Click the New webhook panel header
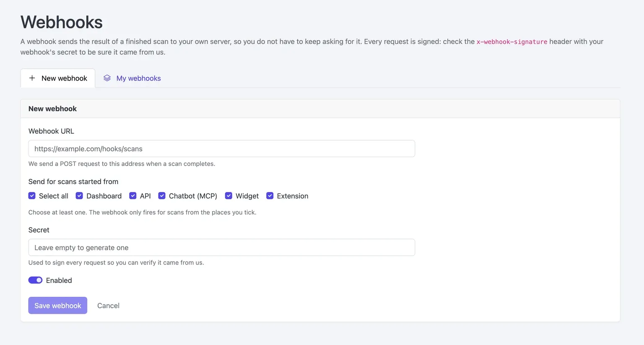 [x=320, y=109]
